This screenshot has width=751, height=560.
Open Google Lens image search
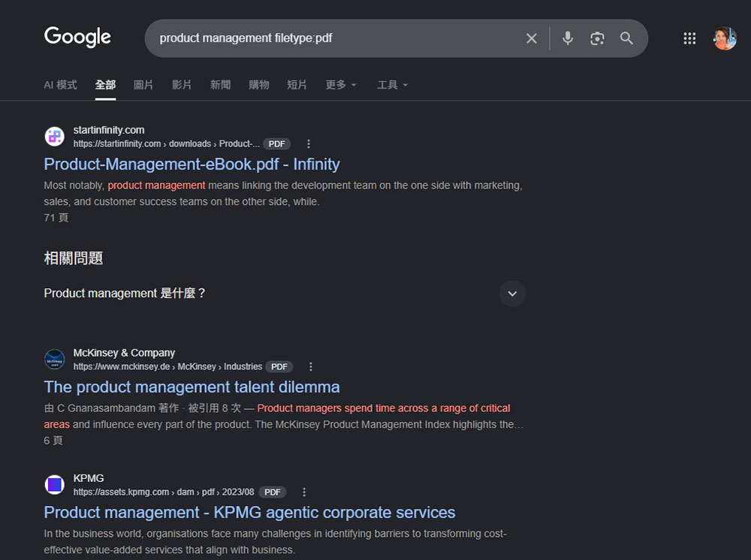coord(597,38)
